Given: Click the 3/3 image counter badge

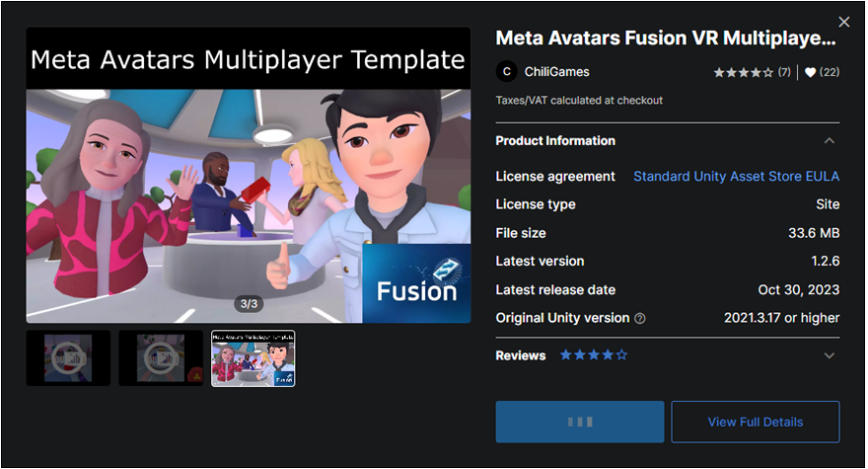Looking at the screenshot, I should tap(249, 304).
